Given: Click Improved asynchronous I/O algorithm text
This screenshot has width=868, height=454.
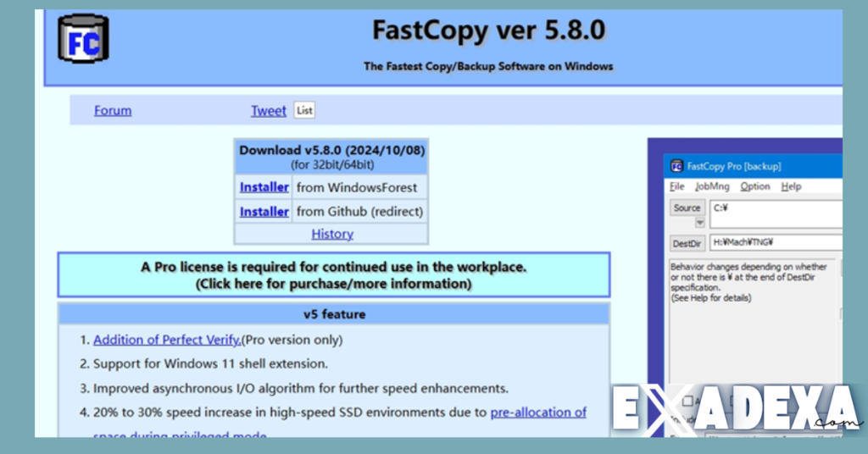Looking at the screenshot, I should tap(301, 388).
